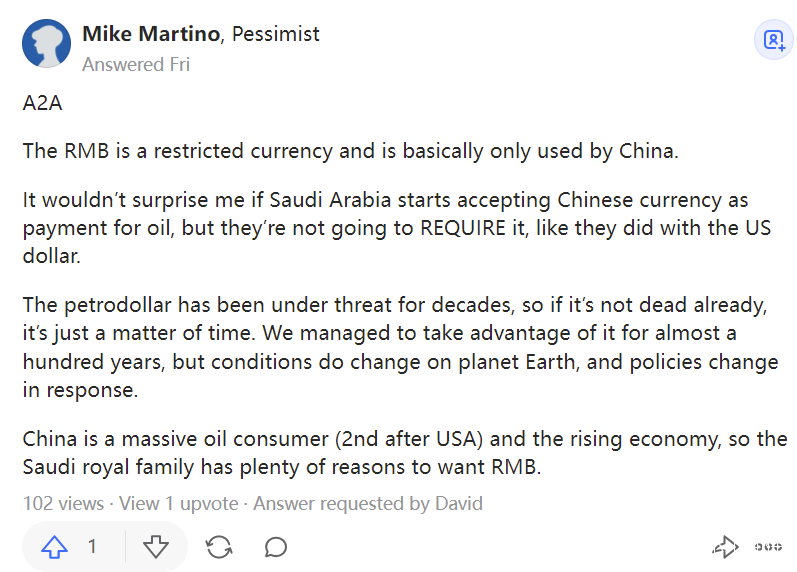
Task: Click the "A2A" line
Action: (x=43, y=103)
